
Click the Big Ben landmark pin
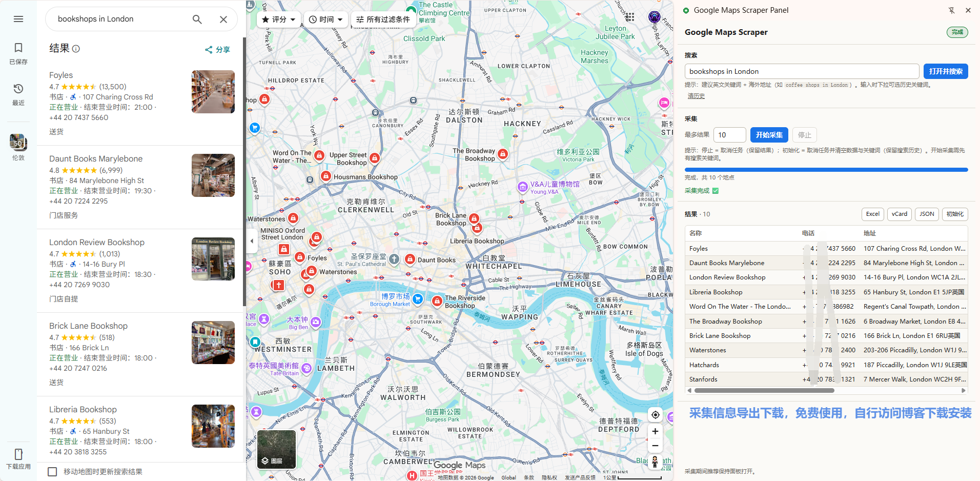(x=316, y=322)
